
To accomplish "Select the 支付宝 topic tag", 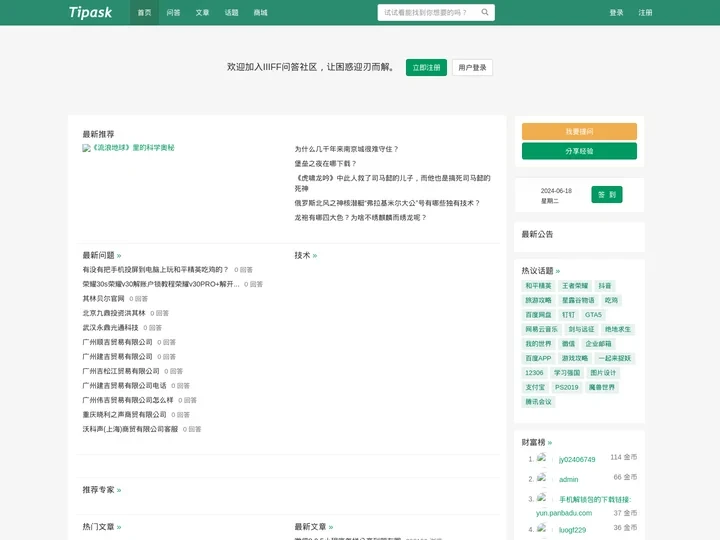I will coord(535,388).
